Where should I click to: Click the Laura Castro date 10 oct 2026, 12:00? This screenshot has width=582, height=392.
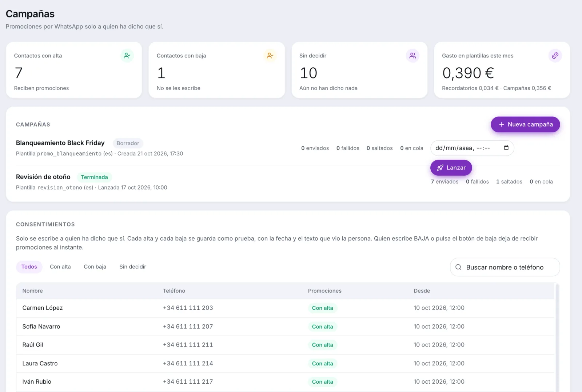[439, 363]
